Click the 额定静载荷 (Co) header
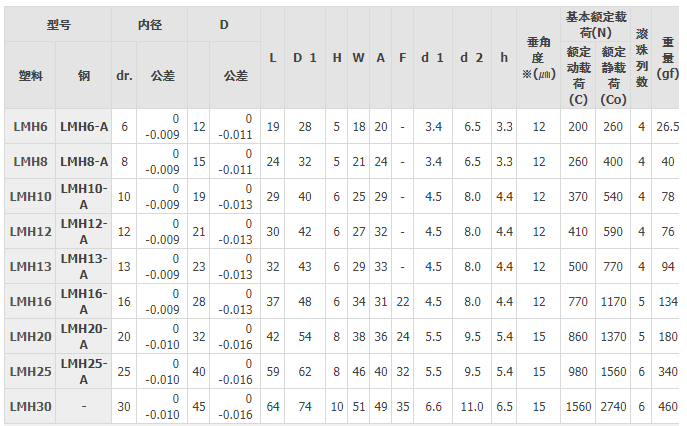Image resolution: width=687 pixels, height=426 pixels. coord(613,75)
